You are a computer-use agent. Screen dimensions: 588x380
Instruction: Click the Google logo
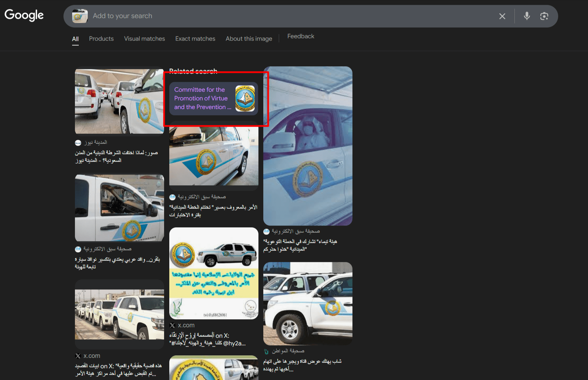(24, 15)
